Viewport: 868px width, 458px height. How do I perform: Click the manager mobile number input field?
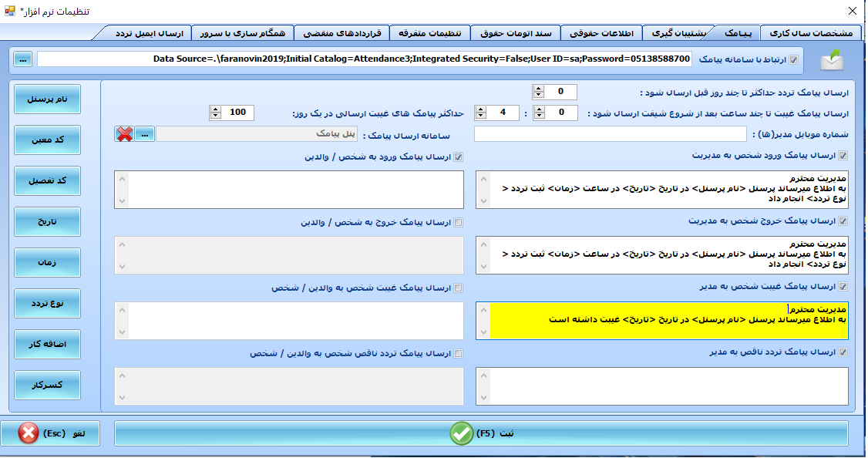pos(609,134)
